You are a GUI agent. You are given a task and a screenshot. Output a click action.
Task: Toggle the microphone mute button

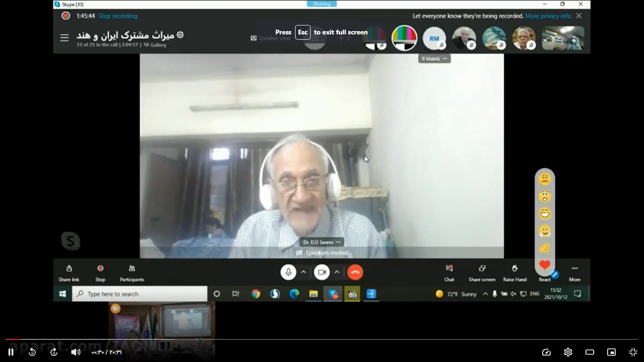[289, 272]
